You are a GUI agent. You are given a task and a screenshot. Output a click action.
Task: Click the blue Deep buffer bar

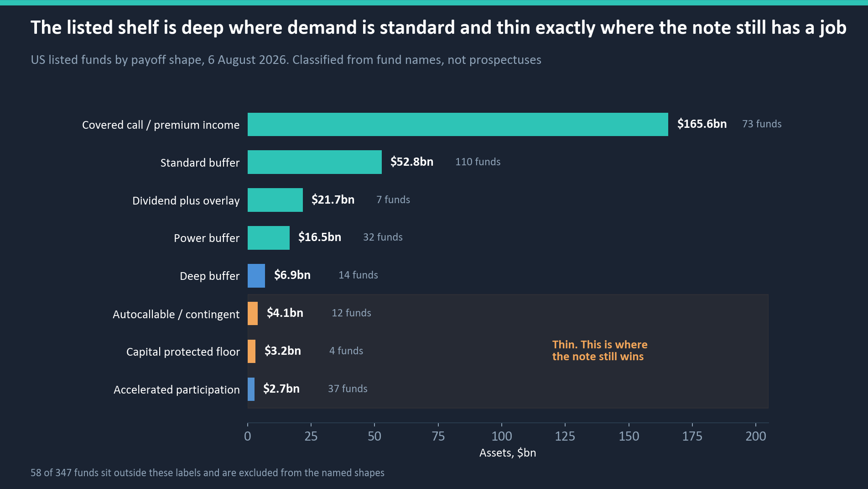coord(256,276)
